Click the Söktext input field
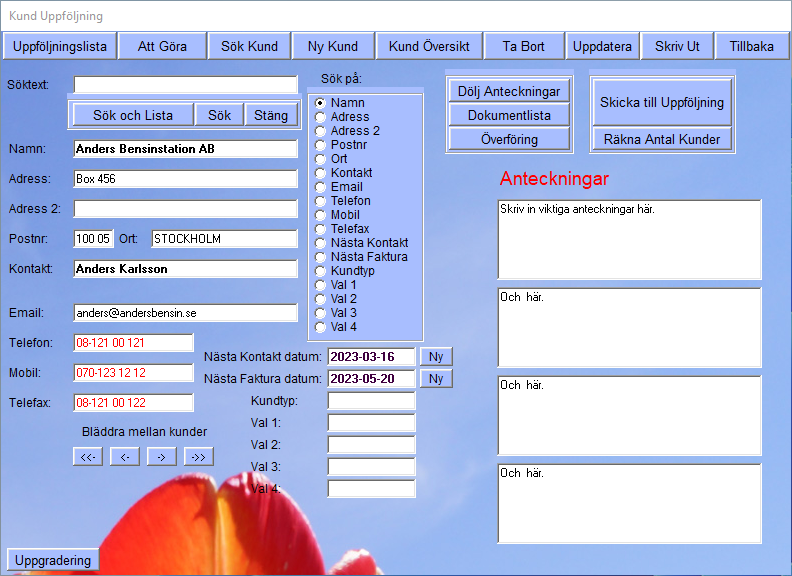The width and height of the screenshot is (792, 576). (185, 85)
